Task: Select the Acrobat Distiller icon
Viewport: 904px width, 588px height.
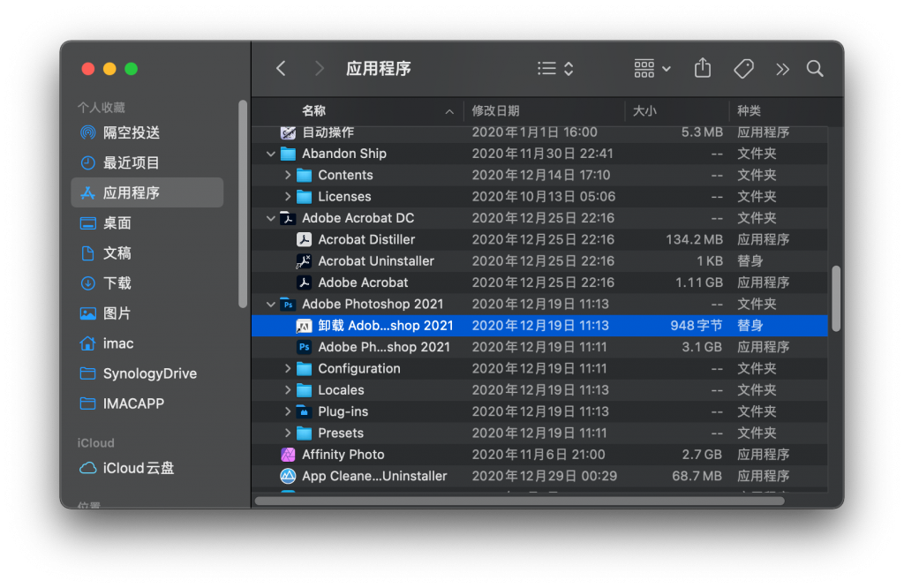Action: coord(304,240)
